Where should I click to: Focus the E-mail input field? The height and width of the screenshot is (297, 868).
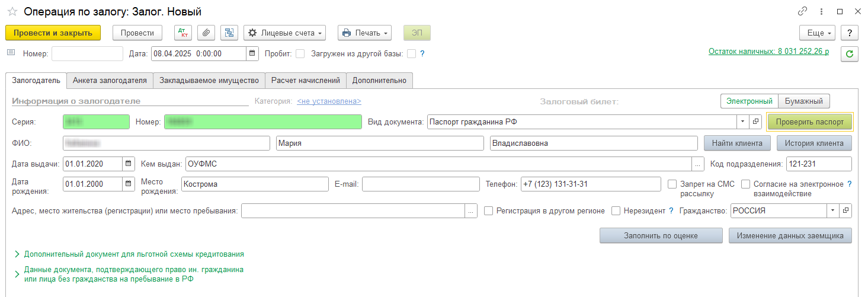point(421,184)
